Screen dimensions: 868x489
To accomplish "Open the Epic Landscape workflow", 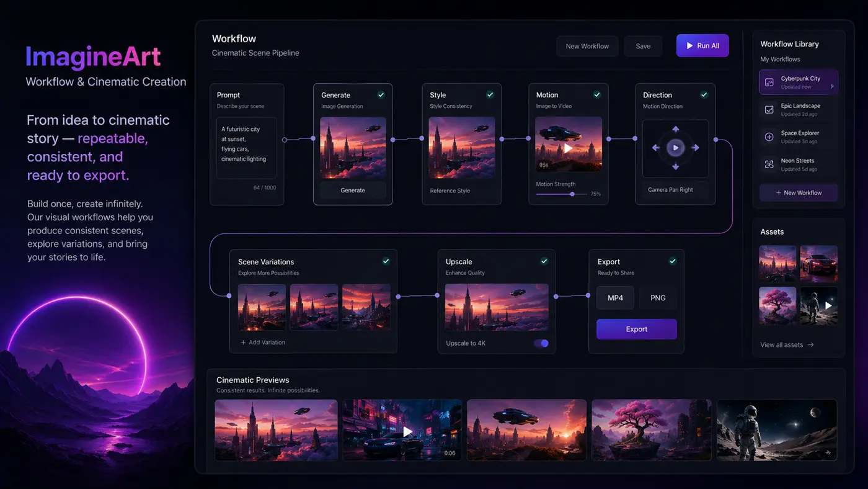I will 799,109.
